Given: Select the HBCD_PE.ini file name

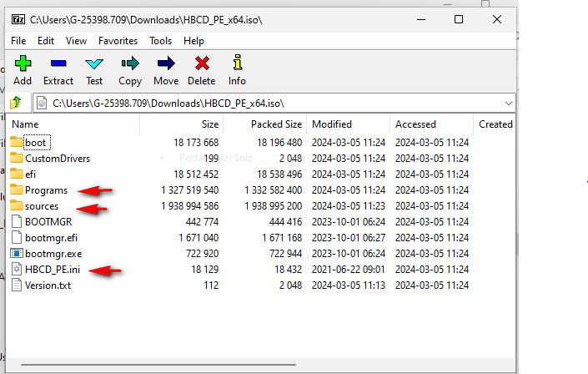Looking at the screenshot, I should 53,270.
